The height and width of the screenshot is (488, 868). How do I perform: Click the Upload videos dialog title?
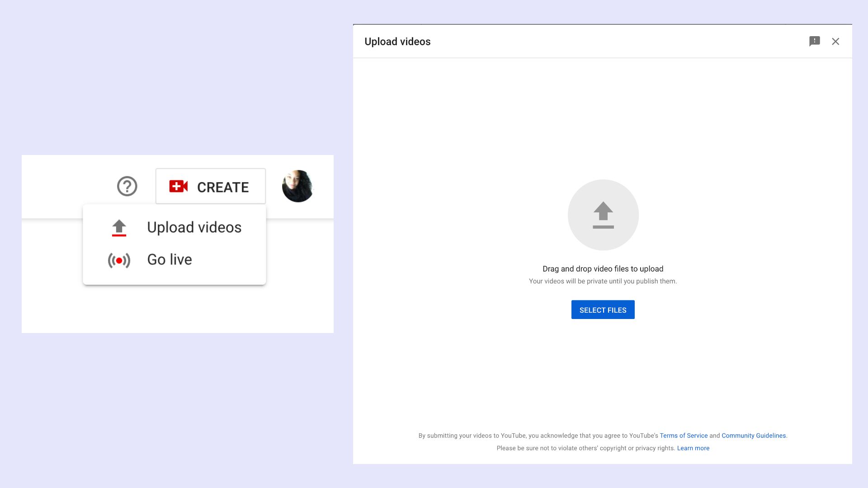click(x=397, y=42)
